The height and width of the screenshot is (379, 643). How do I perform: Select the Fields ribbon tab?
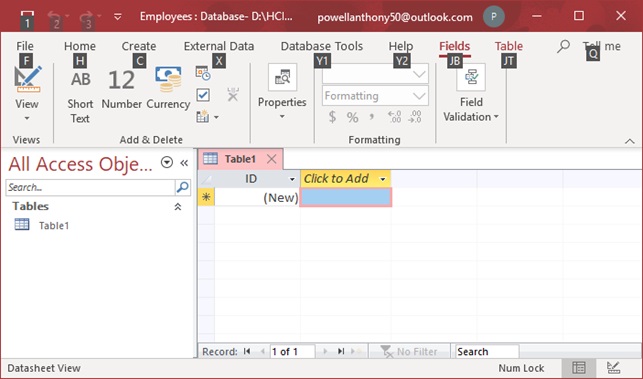(x=454, y=46)
